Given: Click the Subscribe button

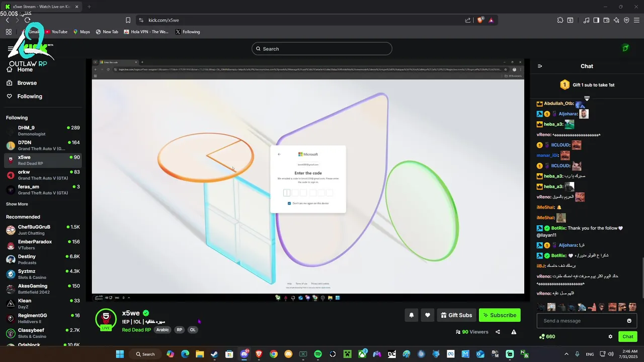Looking at the screenshot, I should (500, 315).
